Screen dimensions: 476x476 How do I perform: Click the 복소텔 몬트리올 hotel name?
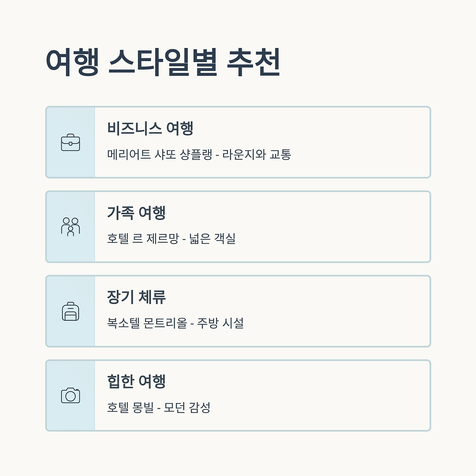[147, 323]
